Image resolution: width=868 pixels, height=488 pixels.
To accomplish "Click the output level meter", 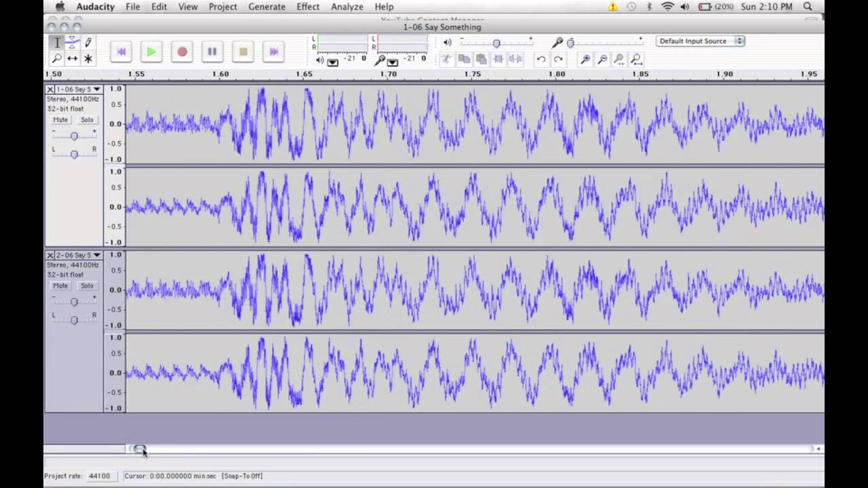I will [343, 43].
